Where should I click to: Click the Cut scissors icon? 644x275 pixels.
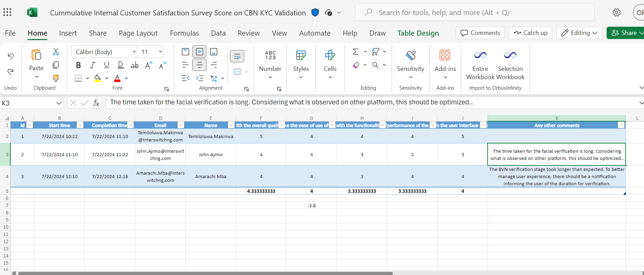(x=56, y=52)
